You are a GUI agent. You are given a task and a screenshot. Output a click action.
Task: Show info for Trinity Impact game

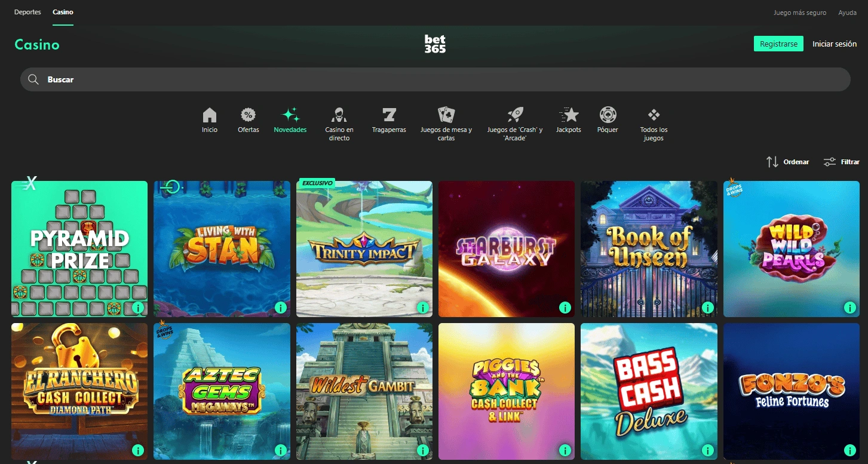[x=423, y=308]
